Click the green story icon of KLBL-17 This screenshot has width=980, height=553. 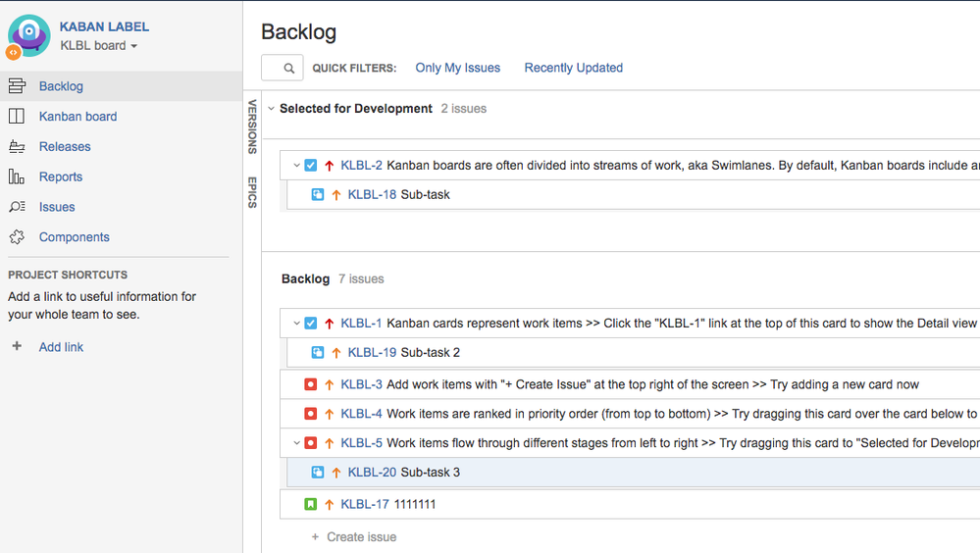[311, 504]
